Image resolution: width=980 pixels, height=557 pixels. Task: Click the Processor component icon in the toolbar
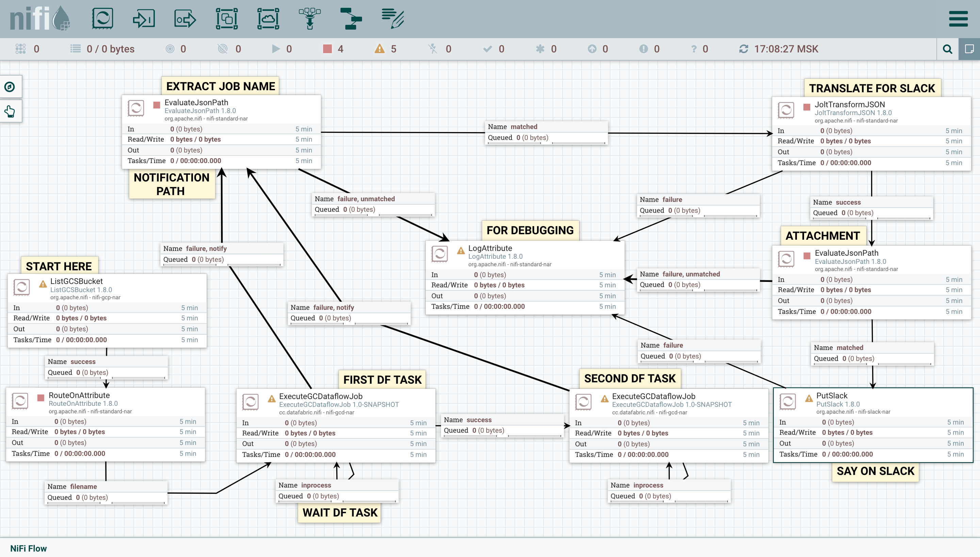[102, 18]
